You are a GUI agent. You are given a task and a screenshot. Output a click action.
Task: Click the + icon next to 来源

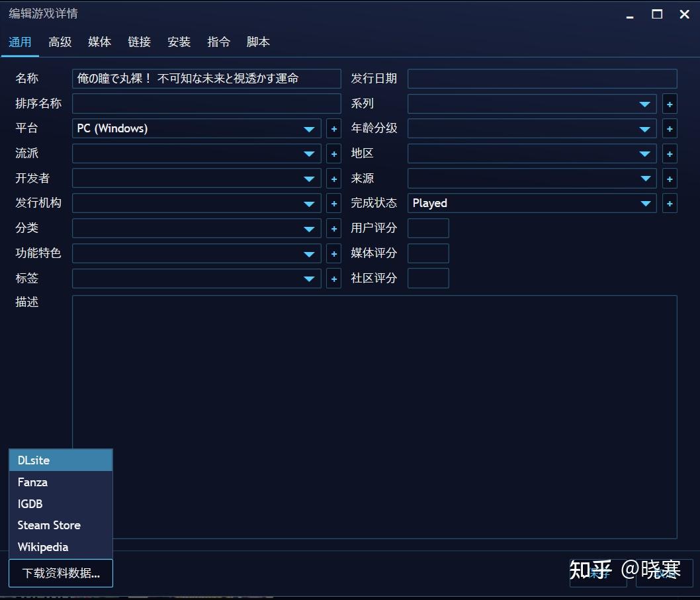tap(670, 178)
